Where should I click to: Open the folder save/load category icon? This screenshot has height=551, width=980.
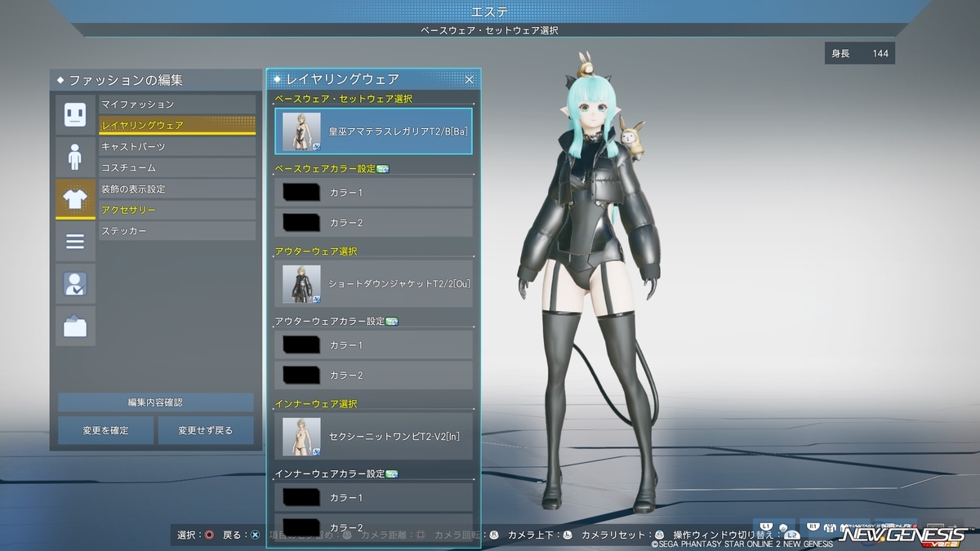pos(75,326)
